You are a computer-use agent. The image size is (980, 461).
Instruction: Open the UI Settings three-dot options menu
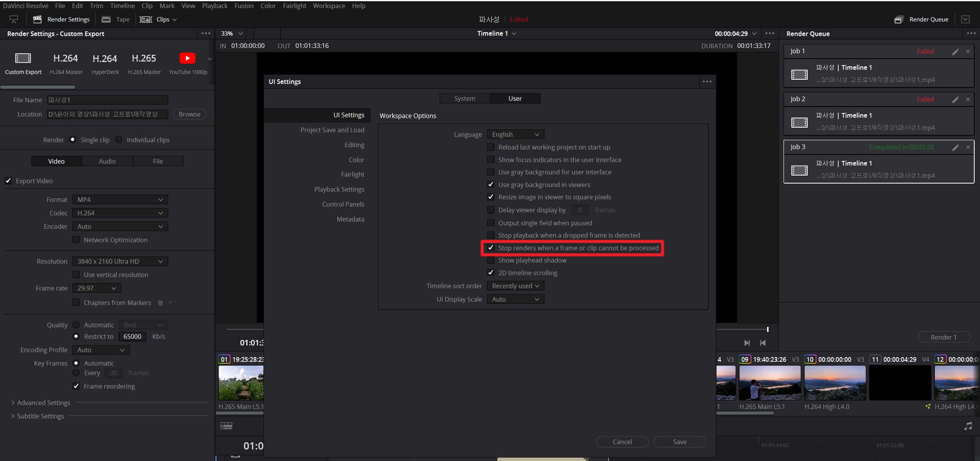coord(707,82)
